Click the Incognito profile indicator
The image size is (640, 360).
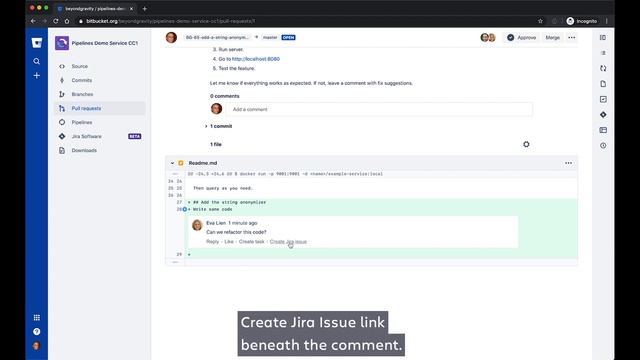582,21
